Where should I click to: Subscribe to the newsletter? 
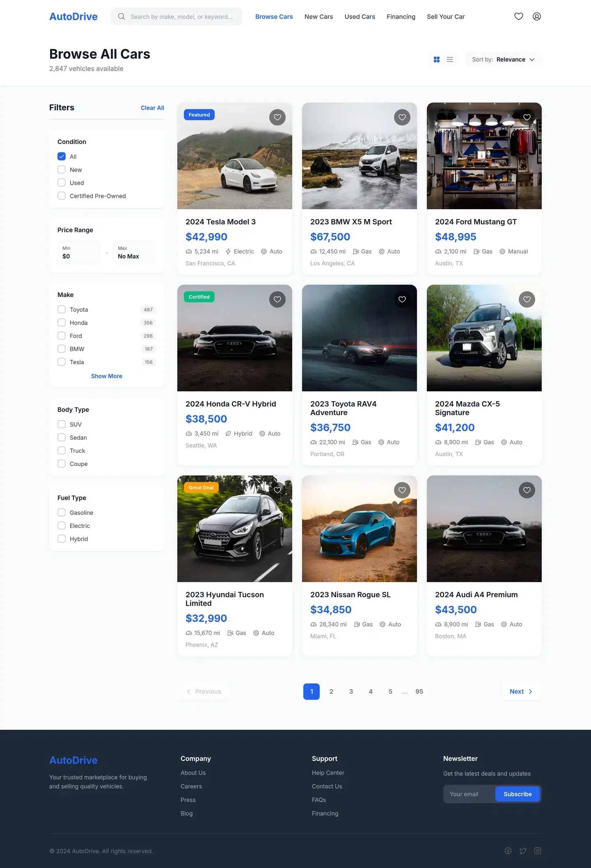518,794
